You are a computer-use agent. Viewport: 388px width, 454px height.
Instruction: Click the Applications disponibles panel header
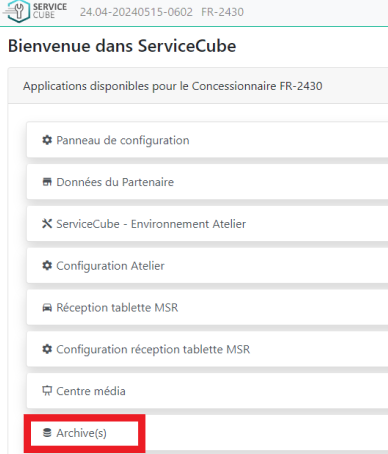point(198,86)
